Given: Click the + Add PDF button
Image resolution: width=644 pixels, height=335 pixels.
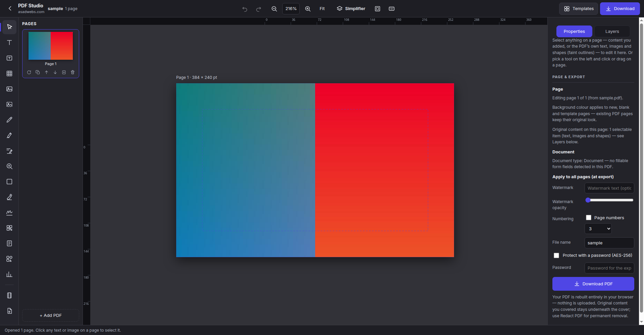Looking at the screenshot, I should (51, 315).
